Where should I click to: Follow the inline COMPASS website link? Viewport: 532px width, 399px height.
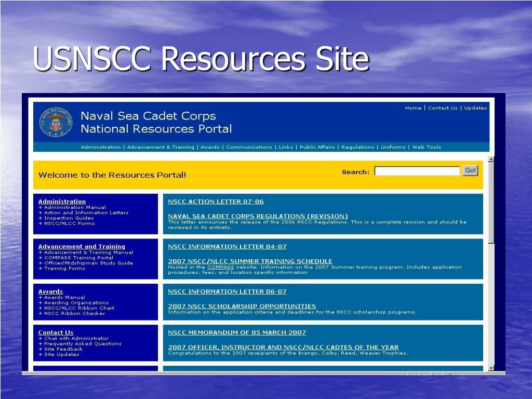point(220,267)
